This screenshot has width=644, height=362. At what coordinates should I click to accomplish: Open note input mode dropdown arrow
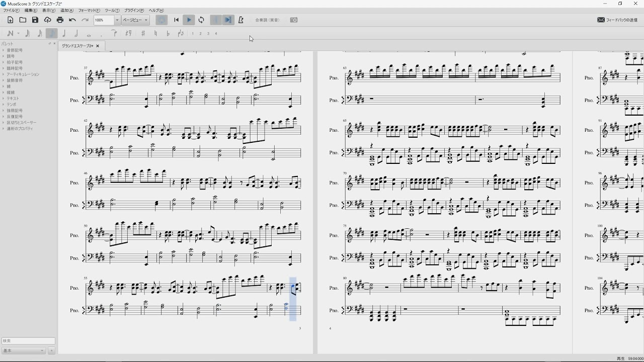(19, 34)
